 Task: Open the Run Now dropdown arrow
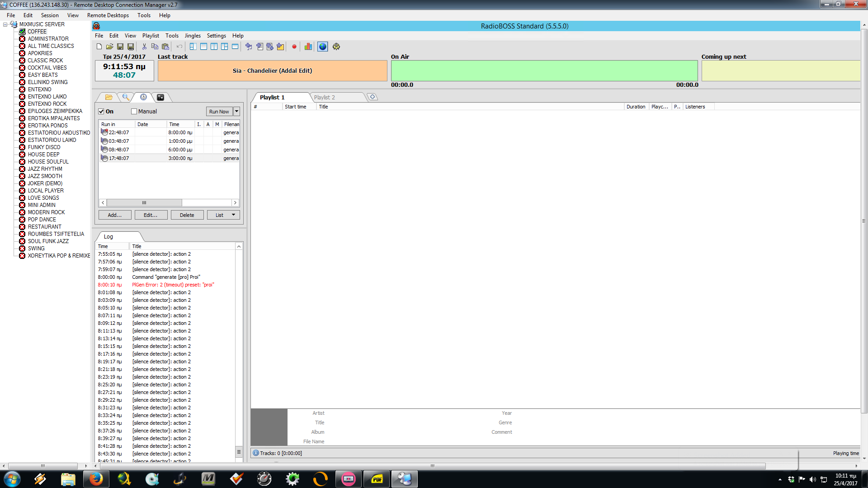236,112
